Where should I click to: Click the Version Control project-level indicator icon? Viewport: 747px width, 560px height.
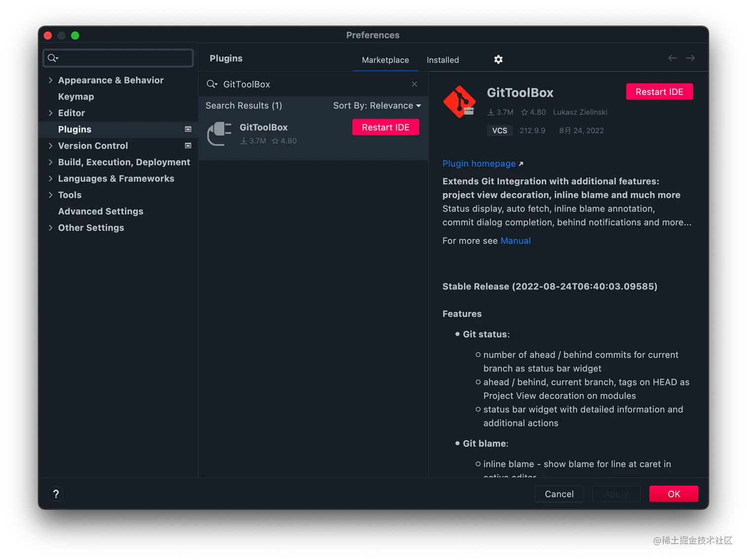coord(188,145)
